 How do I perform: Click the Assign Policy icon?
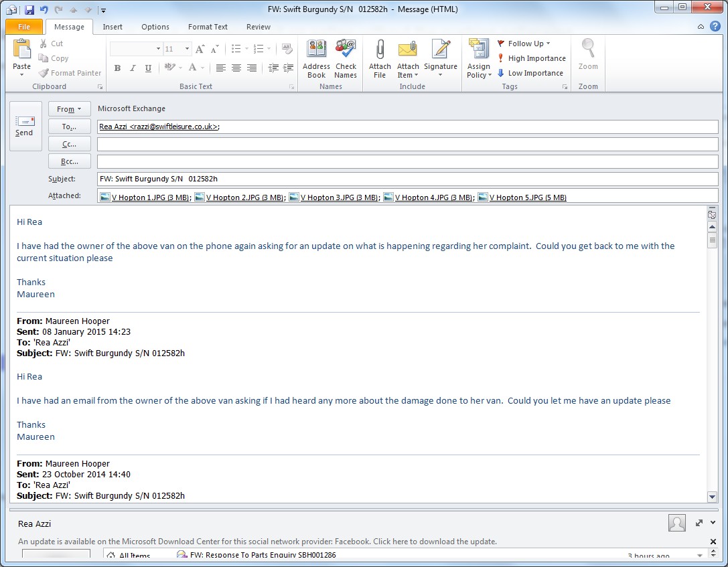pyautogui.click(x=479, y=49)
